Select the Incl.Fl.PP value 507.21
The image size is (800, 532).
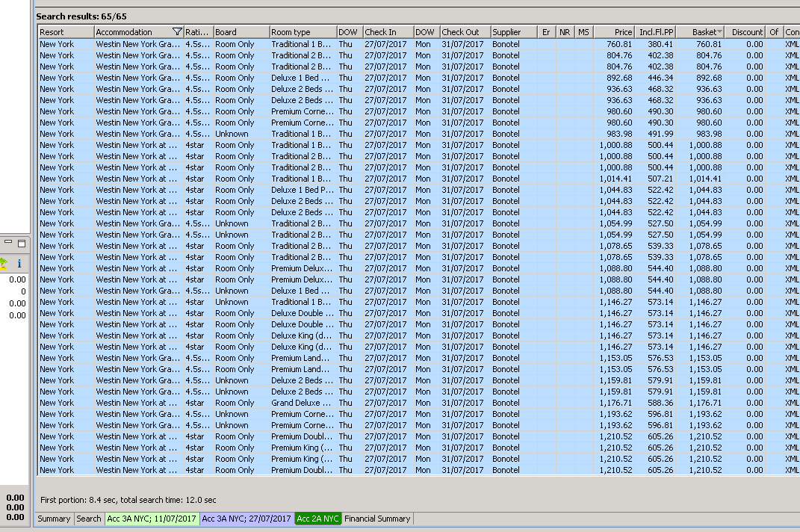coord(660,179)
